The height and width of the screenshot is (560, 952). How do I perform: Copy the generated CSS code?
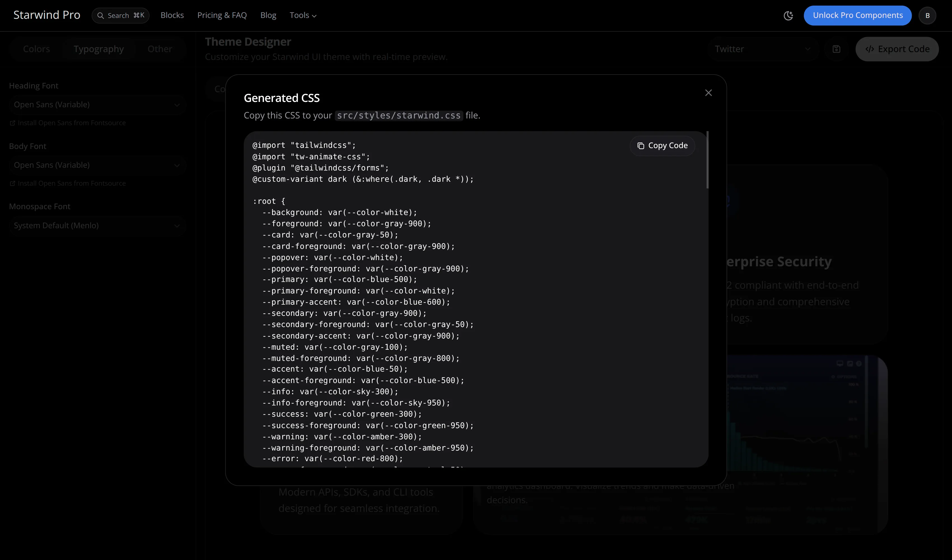click(662, 146)
